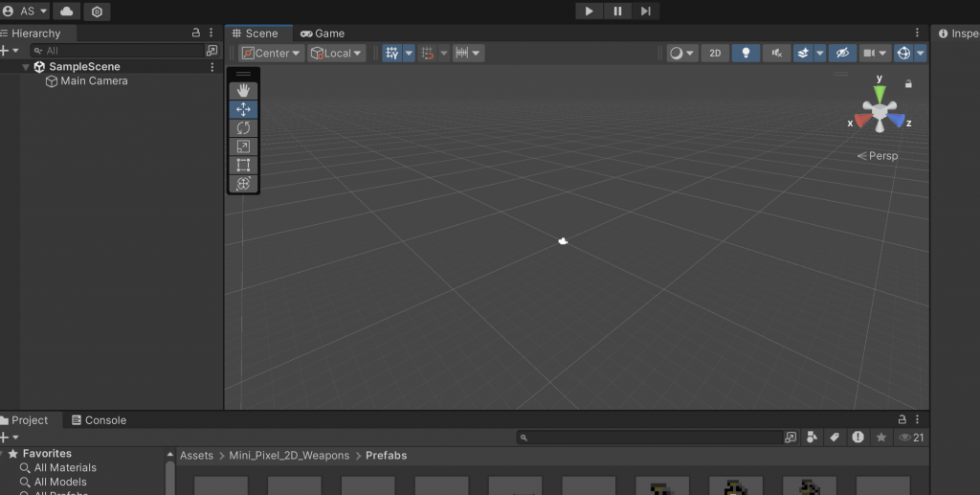Image resolution: width=980 pixels, height=495 pixels.
Task: Click the green Y axis gizmo cone
Action: click(880, 94)
